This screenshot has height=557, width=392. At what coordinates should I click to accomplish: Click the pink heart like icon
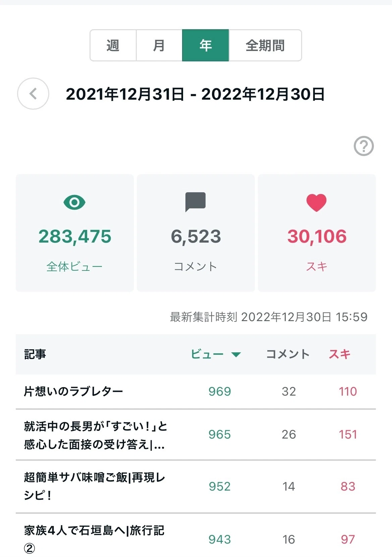[316, 203]
